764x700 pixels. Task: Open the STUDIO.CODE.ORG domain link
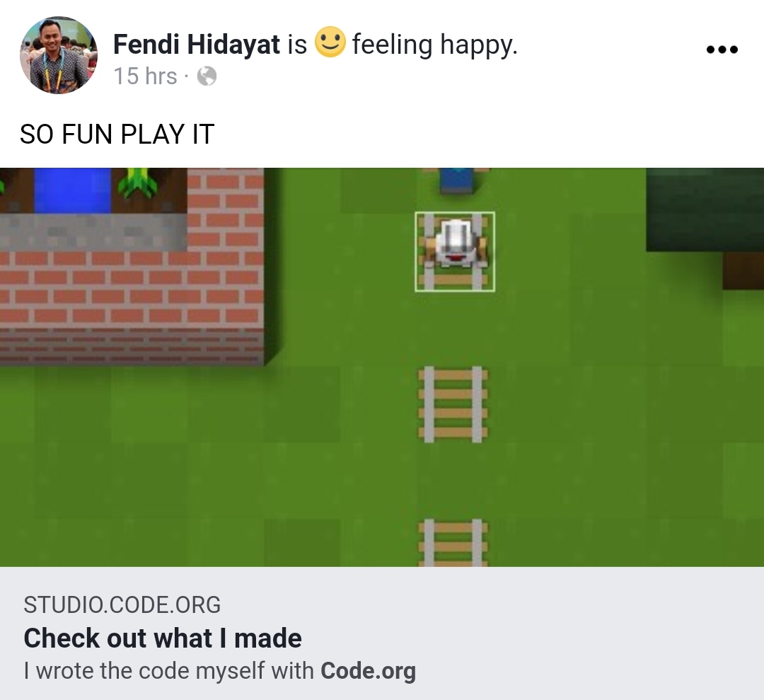(x=122, y=605)
